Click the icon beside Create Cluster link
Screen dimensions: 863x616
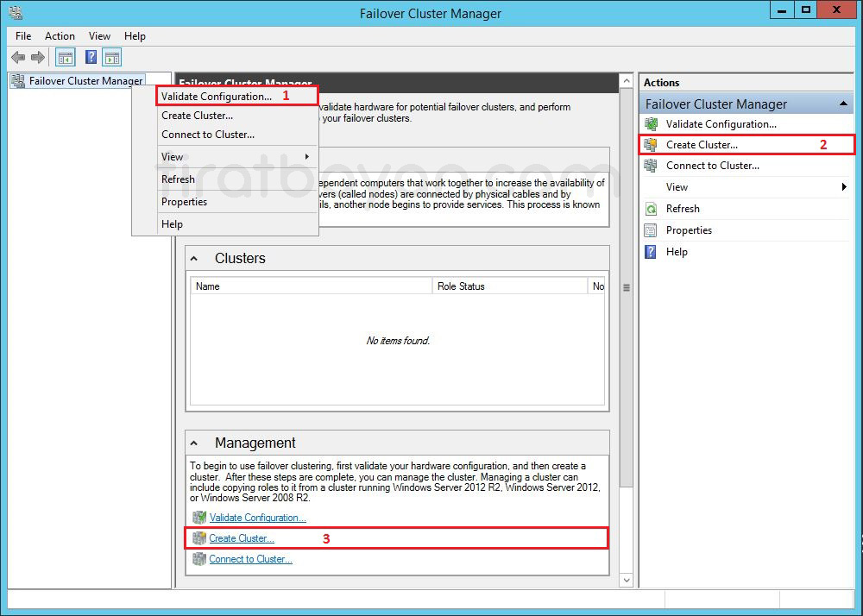(199, 538)
